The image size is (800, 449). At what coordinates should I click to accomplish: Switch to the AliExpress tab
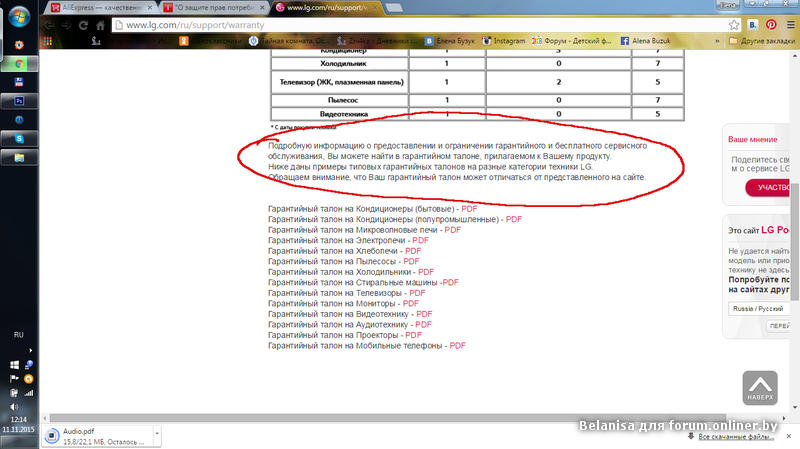pos(102,8)
